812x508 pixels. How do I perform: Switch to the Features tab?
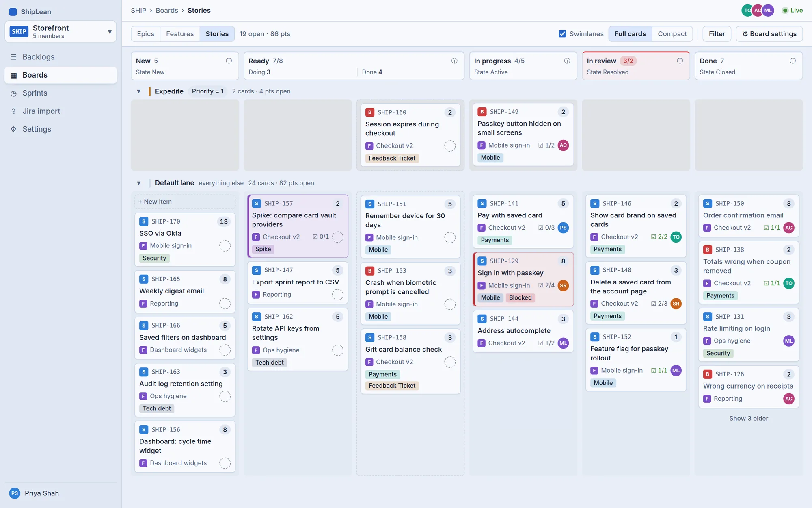pyautogui.click(x=180, y=34)
